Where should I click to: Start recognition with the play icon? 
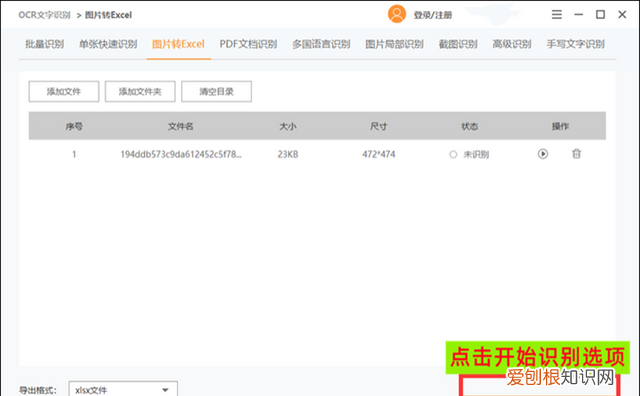542,154
